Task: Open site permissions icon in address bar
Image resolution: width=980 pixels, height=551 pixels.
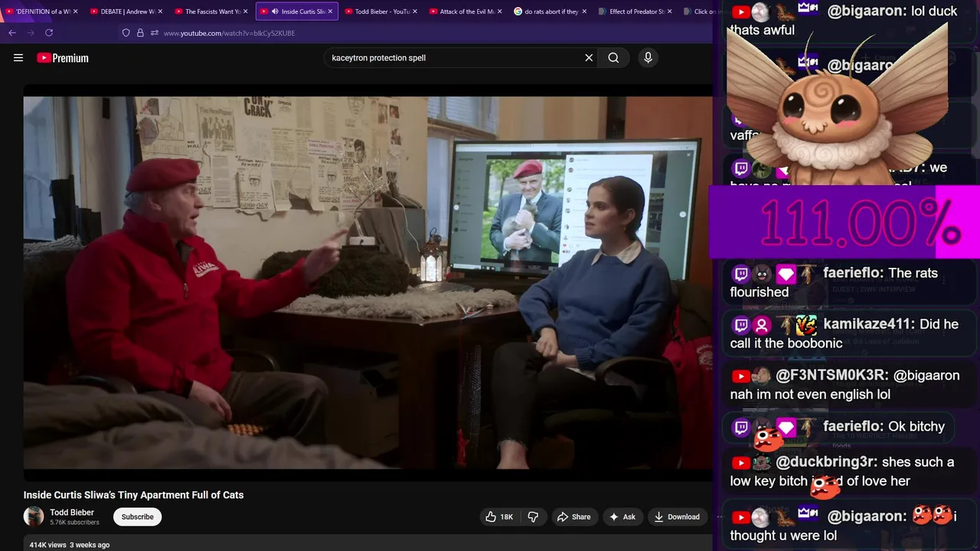Action: coord(154,33)
